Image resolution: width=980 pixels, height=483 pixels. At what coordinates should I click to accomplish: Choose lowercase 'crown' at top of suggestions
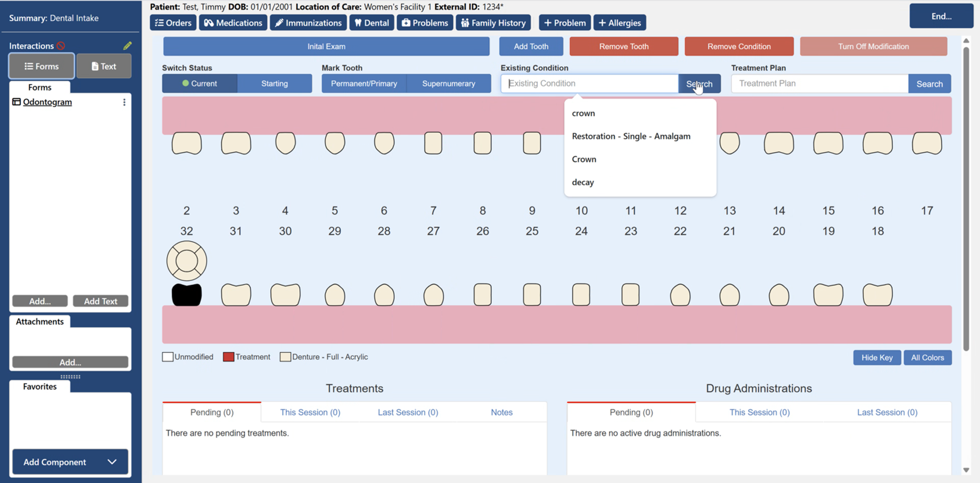(583, 113)
